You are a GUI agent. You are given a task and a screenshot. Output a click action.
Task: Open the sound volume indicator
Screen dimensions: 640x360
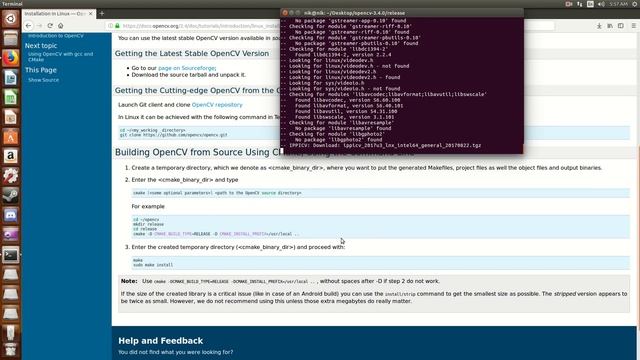click(x=601, y=4)
